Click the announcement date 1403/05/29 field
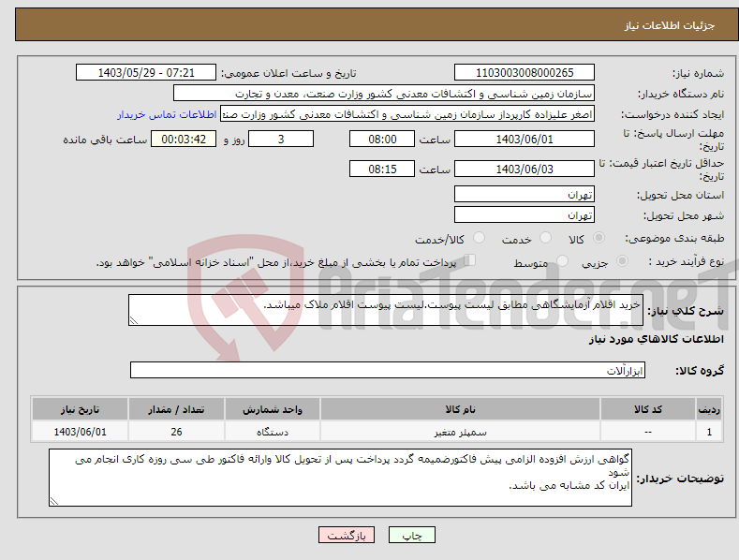Screen dimensions: 739x560 146,73
